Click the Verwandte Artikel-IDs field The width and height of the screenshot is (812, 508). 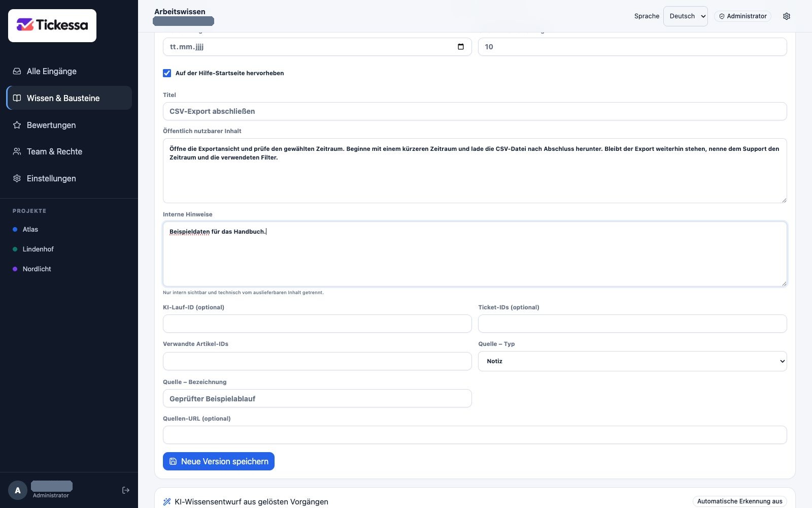click(x=317, y=361)
